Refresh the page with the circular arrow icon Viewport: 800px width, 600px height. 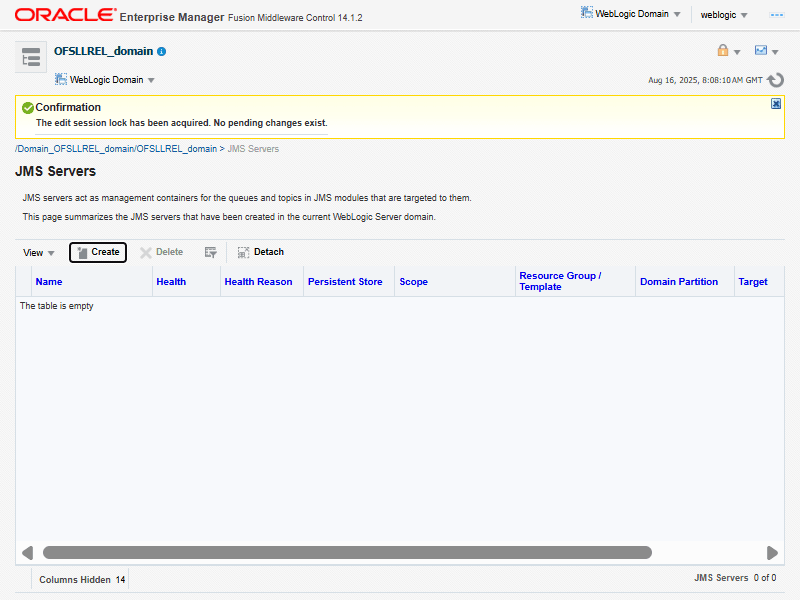(x=776, y=80)
